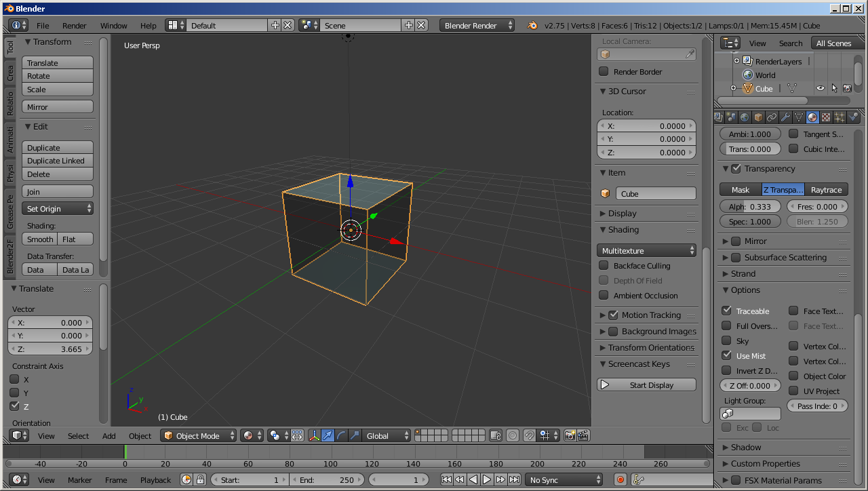Open the Help menu
The image size is (868, 491).
(148, 25)
